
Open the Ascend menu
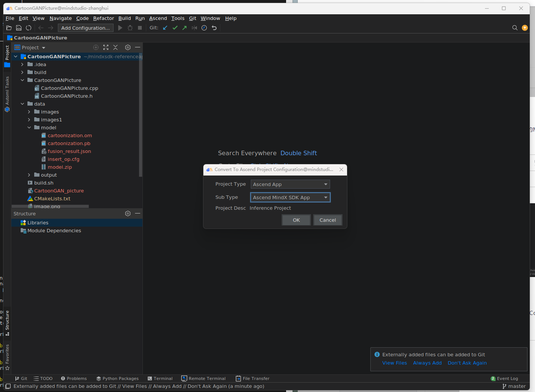point(158,18)
